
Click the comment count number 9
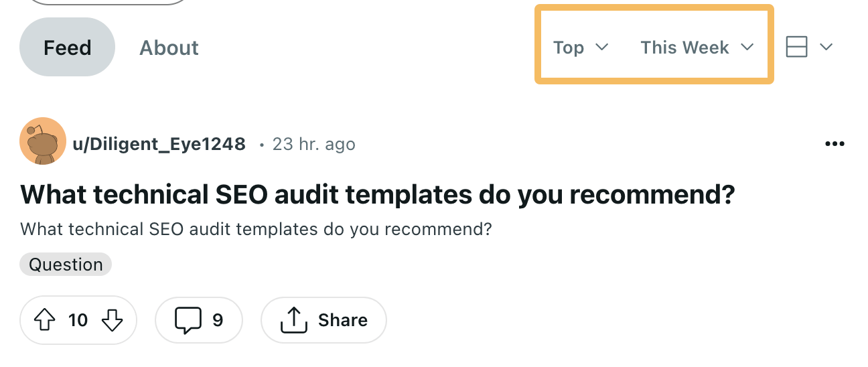[x=218, y=321]
